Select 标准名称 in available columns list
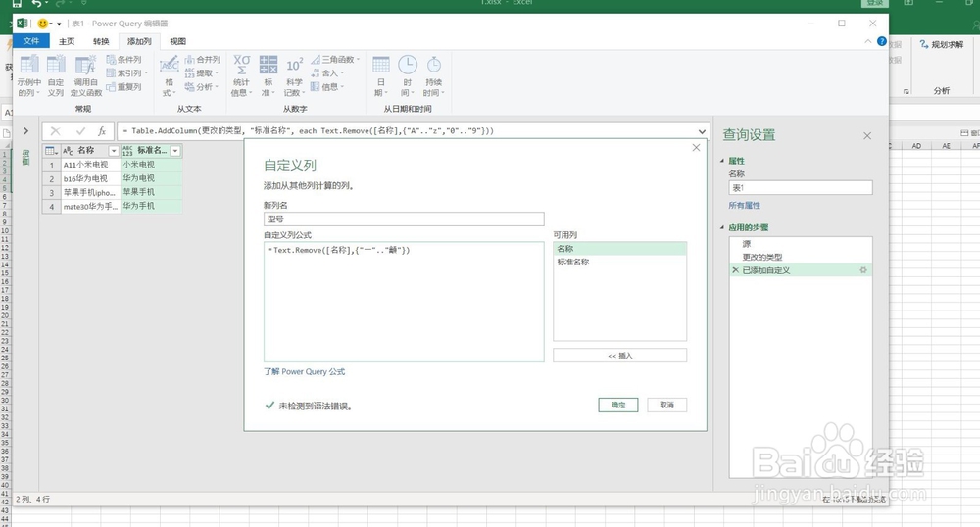Image resolution: width=980 pixels, height=527 pixels. [619, 263]
